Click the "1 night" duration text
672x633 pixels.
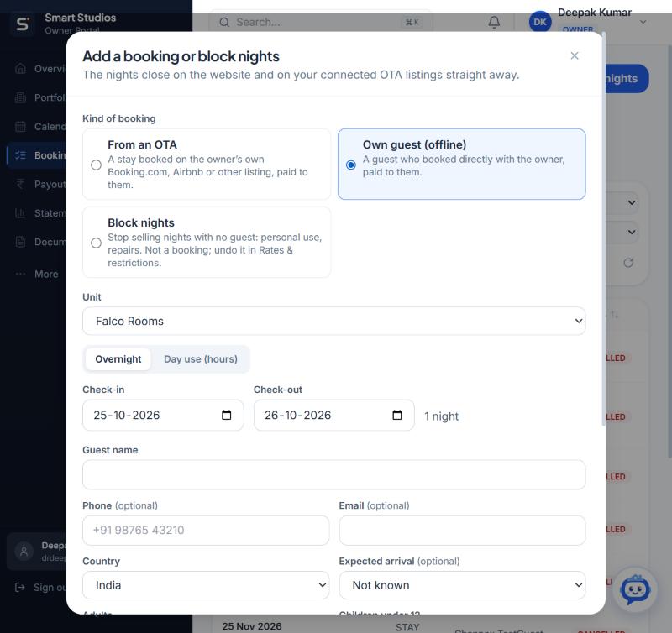point(441,416)
